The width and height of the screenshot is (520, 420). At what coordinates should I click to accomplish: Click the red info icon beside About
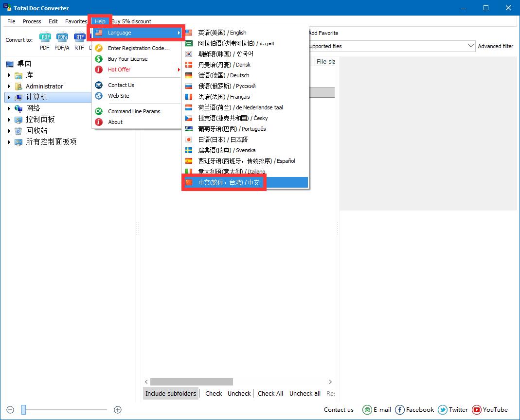tap(99, 122)
